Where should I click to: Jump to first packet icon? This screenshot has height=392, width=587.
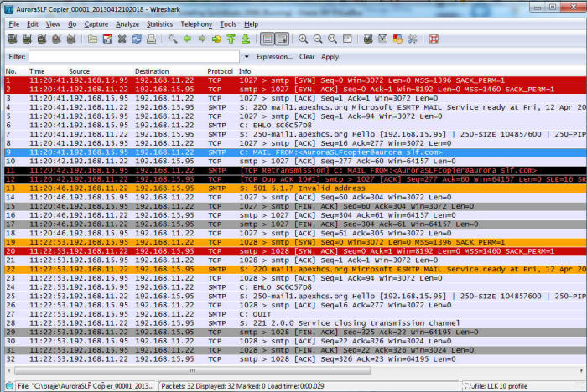click(x=231, y=39)
